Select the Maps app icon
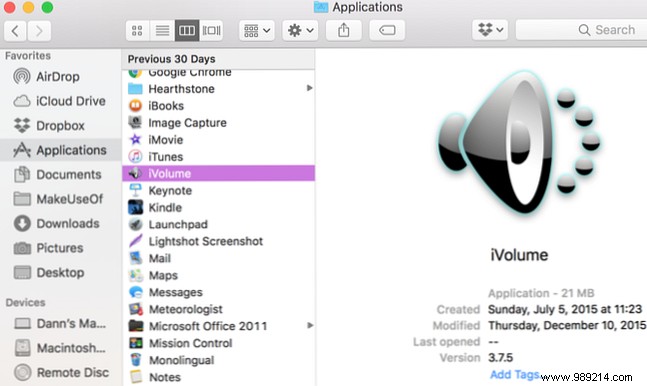 (135, 275)
